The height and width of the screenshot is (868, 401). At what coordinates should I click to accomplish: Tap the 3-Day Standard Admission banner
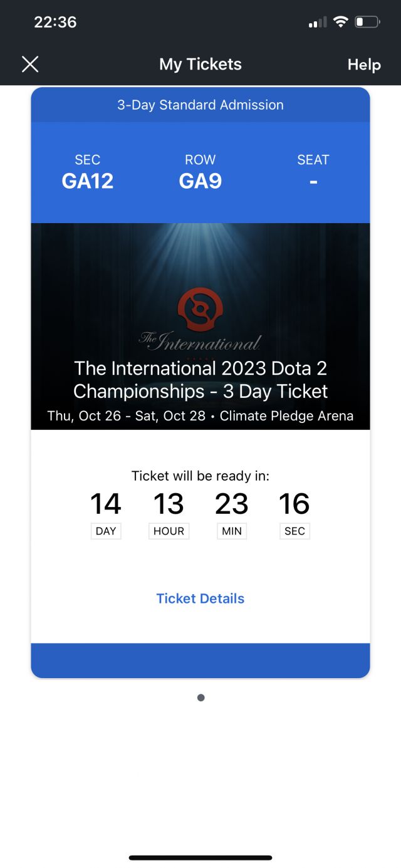tap(200, 105)
